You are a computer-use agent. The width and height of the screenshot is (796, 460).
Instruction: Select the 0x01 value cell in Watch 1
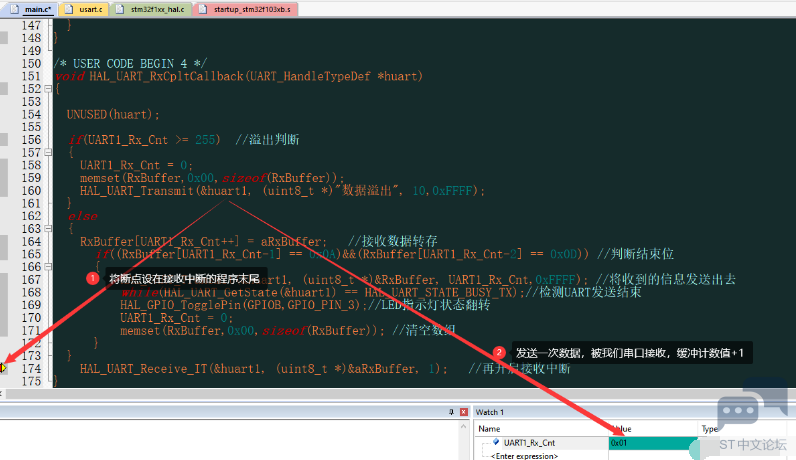pyautogui.click(x=654, y=443)
